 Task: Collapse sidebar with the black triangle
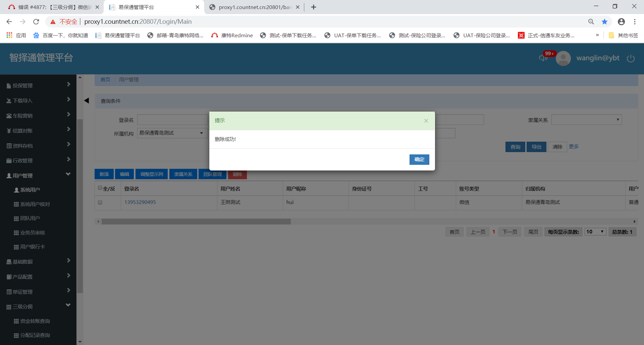(87, 100)
